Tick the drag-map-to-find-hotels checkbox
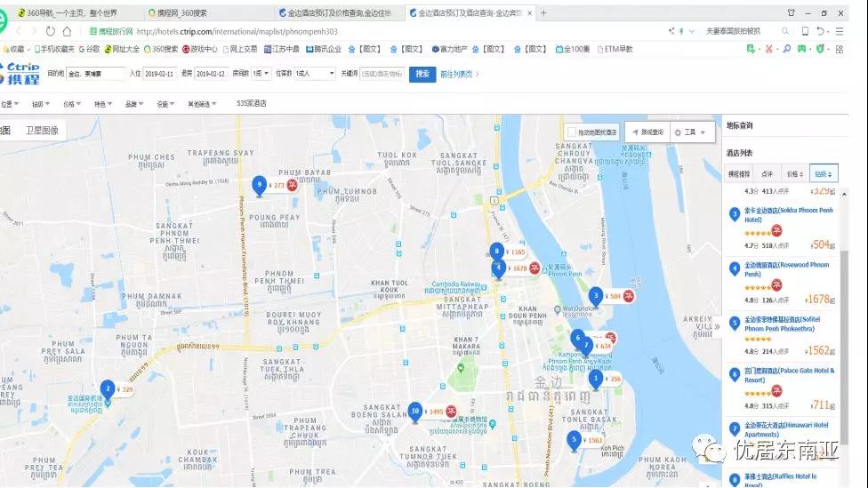The image size is (868, 488). click(572, 132)
